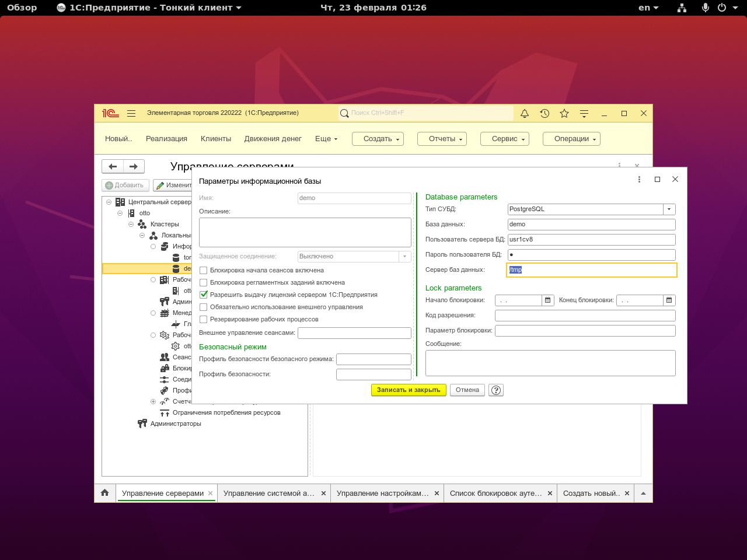Click the Счетчики gauge icon in tree
Image resolution: width=747 pixels, height=560 pixels.
(x=165, y=401)
